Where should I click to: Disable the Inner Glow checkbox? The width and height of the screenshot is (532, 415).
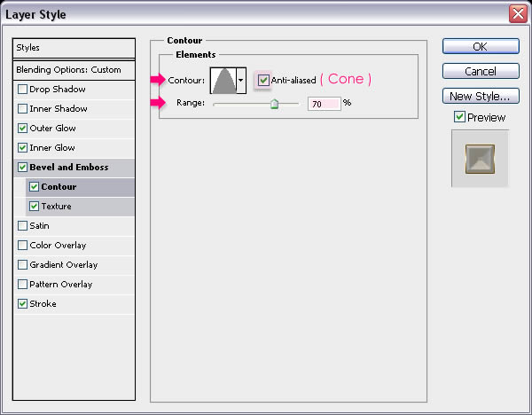point(22,147)
